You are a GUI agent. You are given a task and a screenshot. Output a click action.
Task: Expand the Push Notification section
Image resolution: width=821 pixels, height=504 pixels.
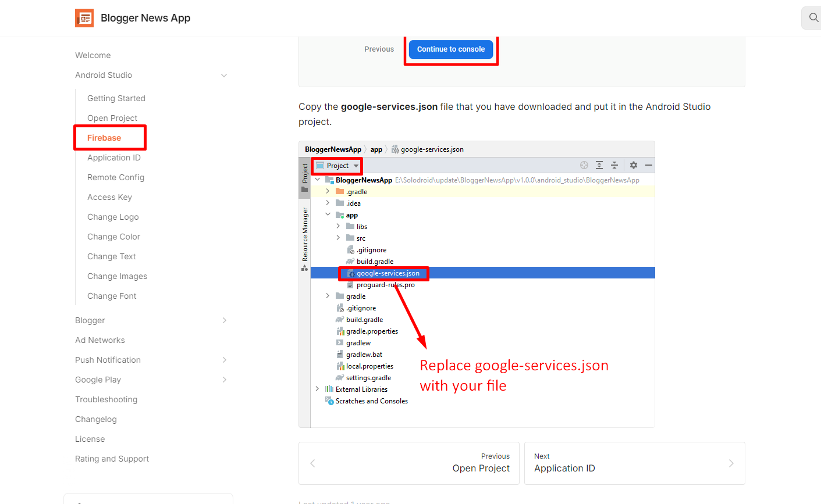(224, 360)
